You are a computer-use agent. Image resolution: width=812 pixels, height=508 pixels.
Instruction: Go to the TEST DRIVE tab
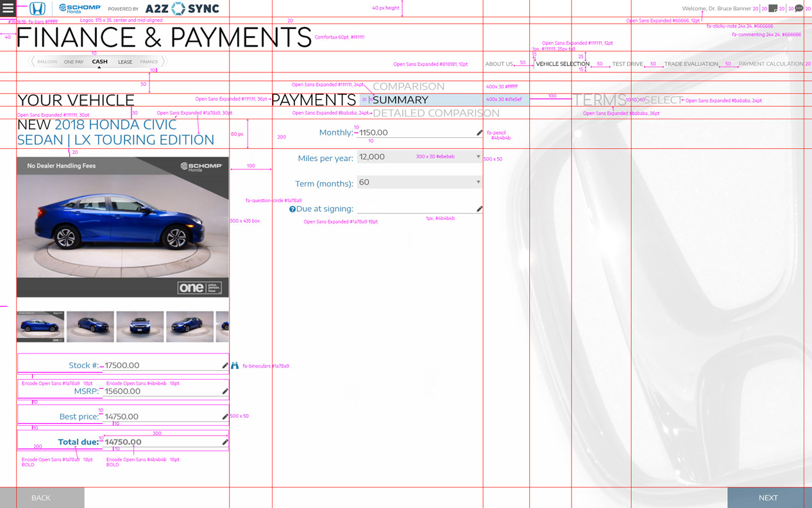[627, 64]
